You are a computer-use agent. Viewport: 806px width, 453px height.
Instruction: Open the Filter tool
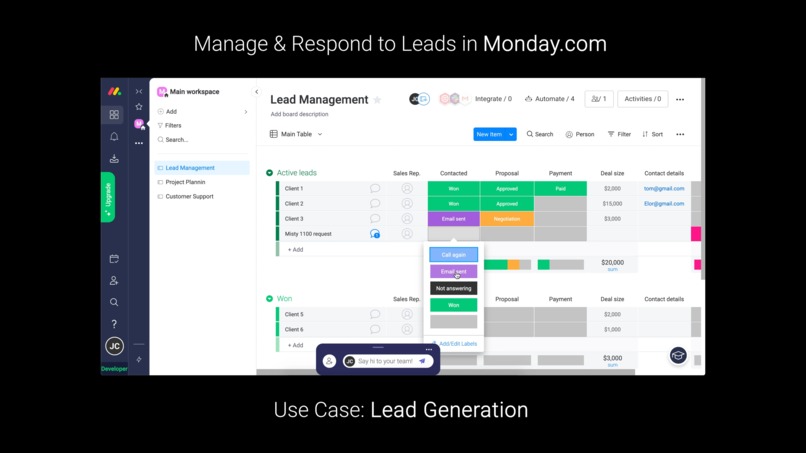(619, 134)
